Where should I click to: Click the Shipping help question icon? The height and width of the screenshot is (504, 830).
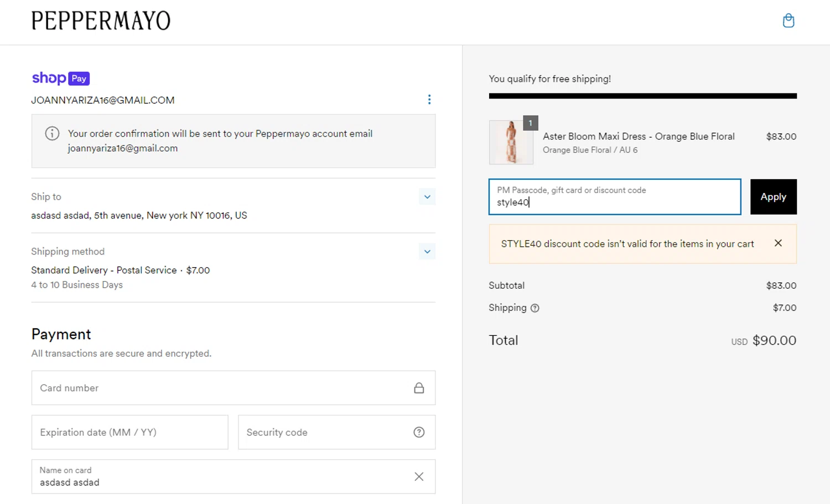(x=535, y=308)
